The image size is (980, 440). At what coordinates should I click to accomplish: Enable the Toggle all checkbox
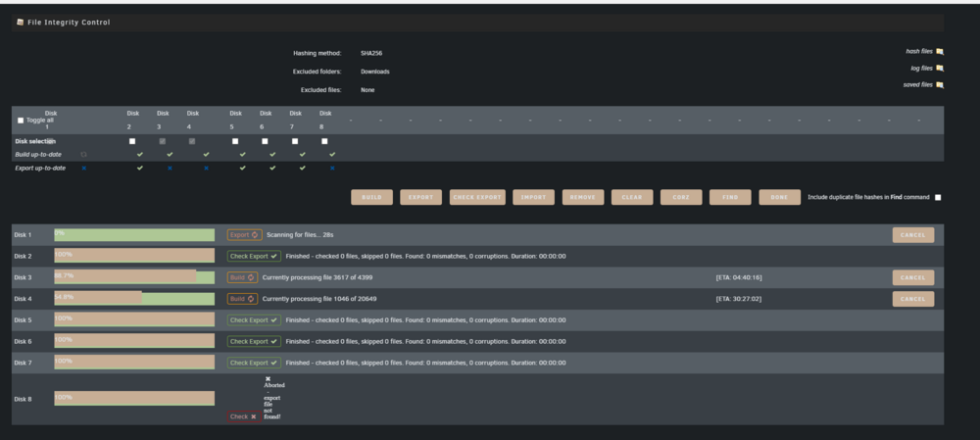click(21, 120)
